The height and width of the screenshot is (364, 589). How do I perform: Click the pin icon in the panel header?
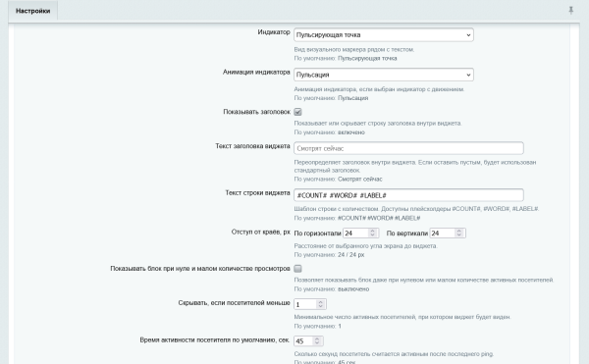point(571,10)
